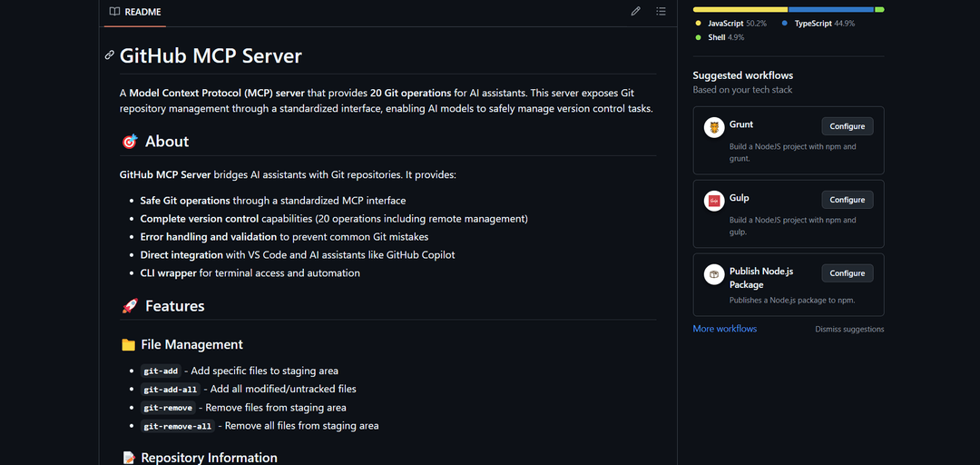
Task: Configure the Grunt workflow
Action: click(x=847, y=126)
